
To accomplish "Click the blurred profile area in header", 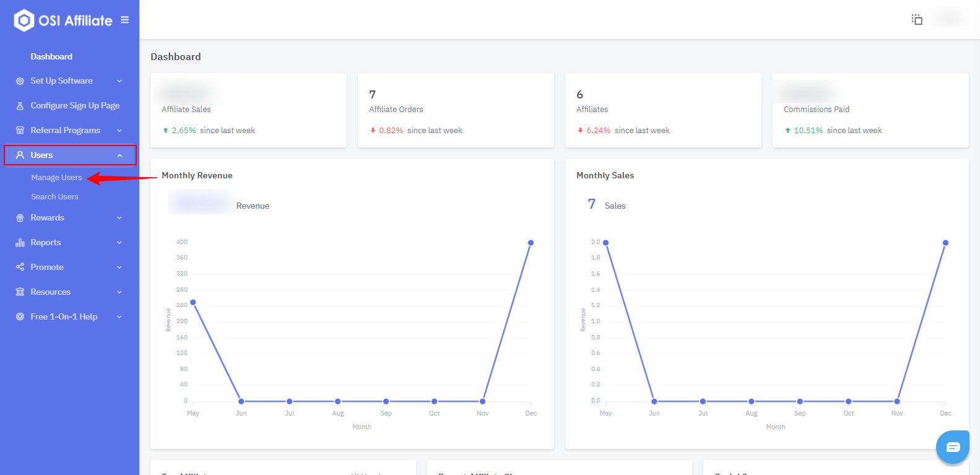I will pyautogui.click(x=950, y=18).
